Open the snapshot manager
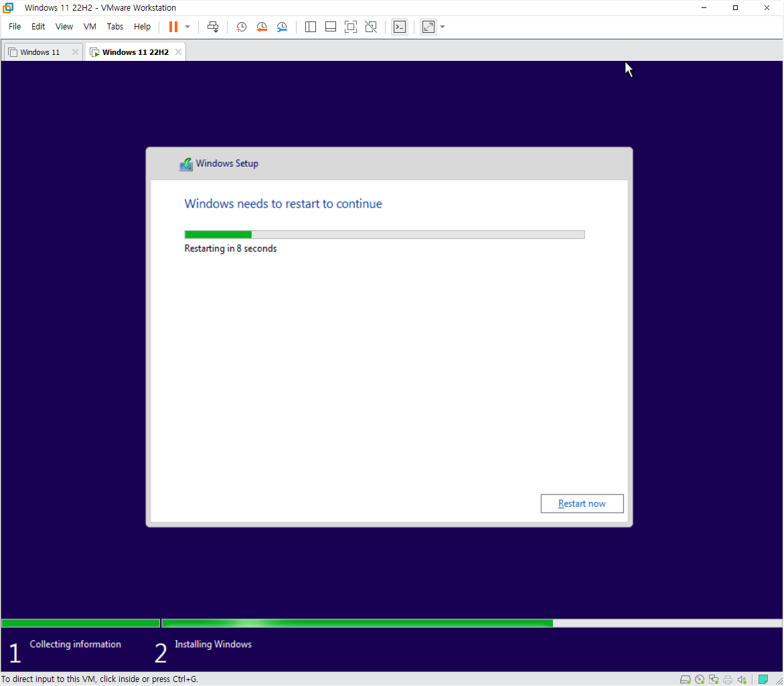The width and height of the screenshot is (784, 686). pos(282,27)
